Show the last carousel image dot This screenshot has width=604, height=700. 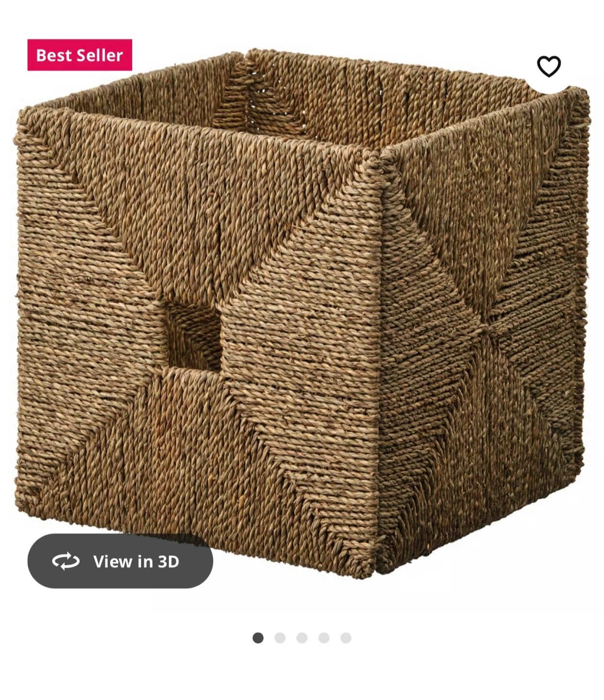tap(346, 638)
